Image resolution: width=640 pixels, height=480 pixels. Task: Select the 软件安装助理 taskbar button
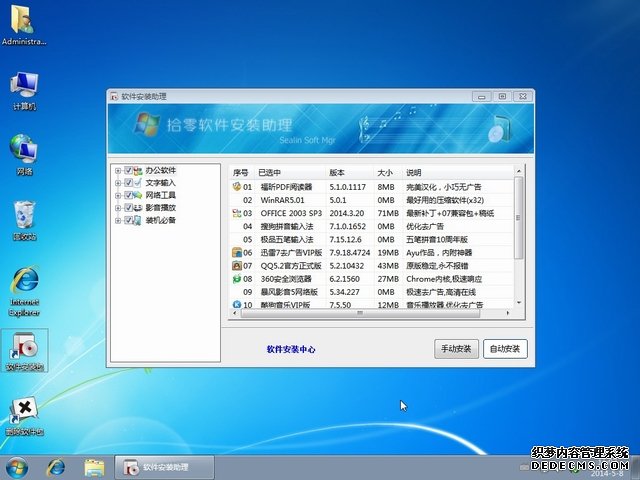164,467
